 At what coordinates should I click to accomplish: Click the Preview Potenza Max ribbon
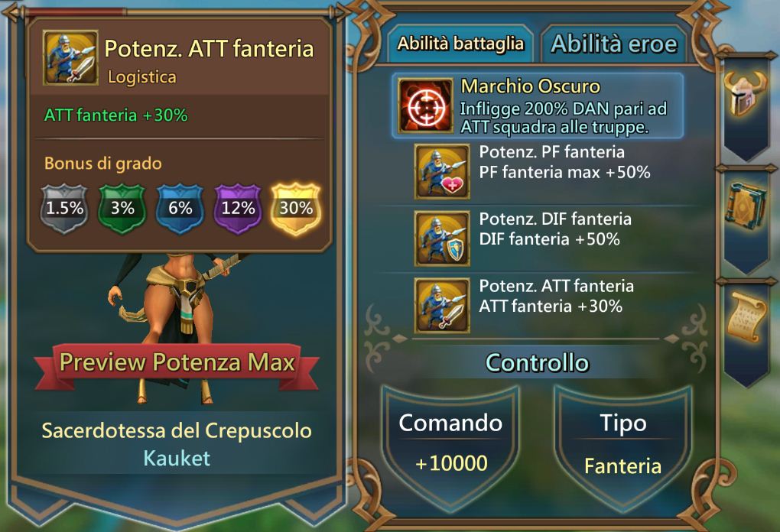pos(177,363)
